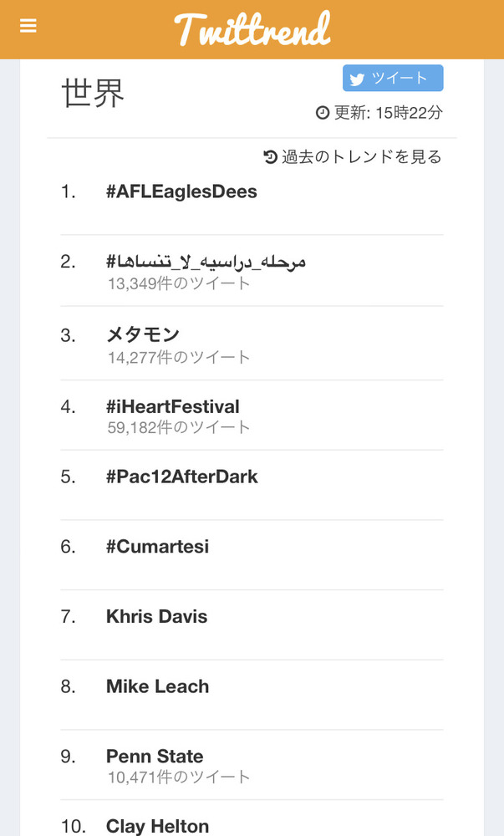Click the 14,277 tweet count text
Screen dimensions: 504x836
coord(179,357)
